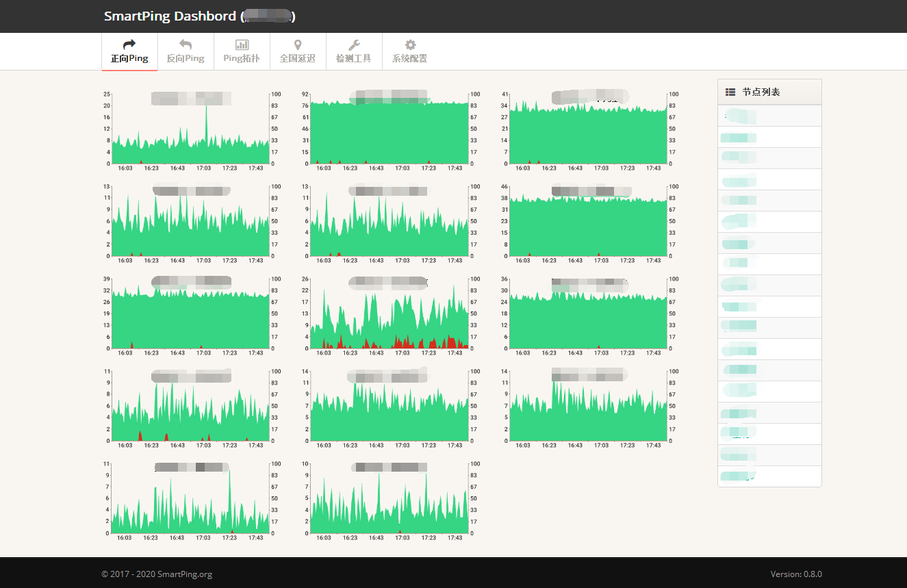Click the forward arrow icon above 正向Ping

pos(129,44)
